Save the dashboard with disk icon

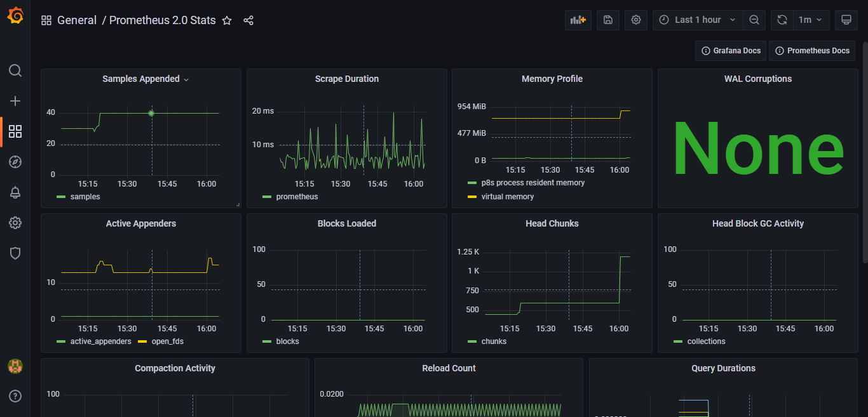pos(608,20)
